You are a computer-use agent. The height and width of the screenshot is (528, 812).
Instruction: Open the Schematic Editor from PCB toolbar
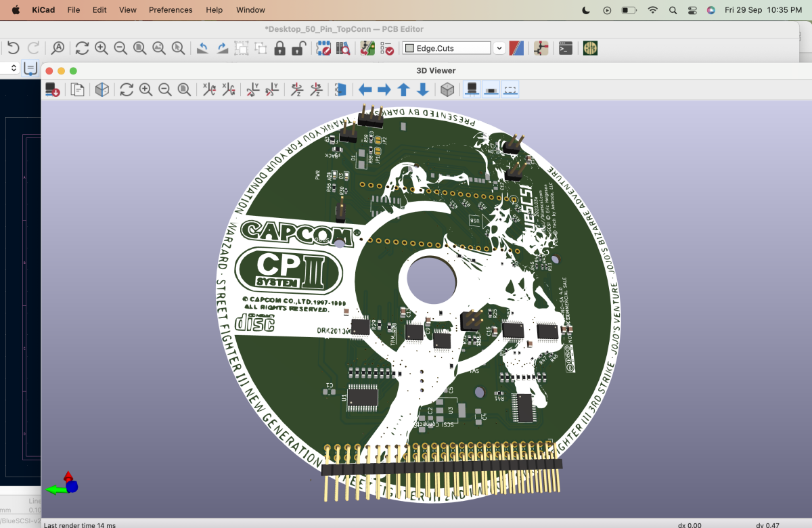point(541,48)
